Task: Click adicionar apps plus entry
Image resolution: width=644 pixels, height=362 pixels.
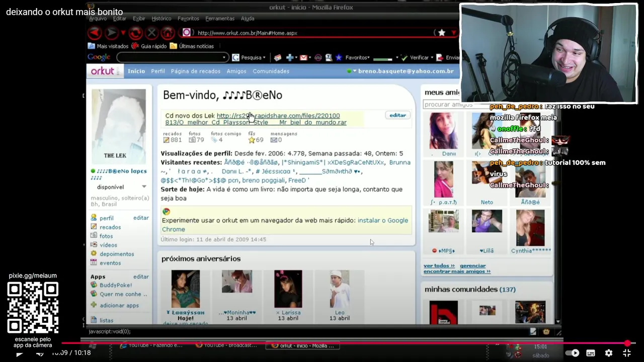Action: (x=115, y=305)
